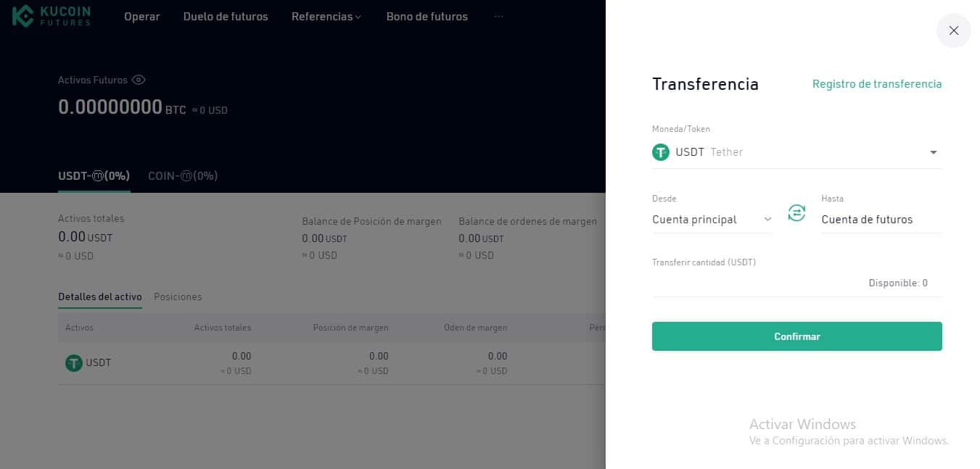980x469 pixels.
Task: Switch to the COIN-M (0%) tab
Action: 183,175
